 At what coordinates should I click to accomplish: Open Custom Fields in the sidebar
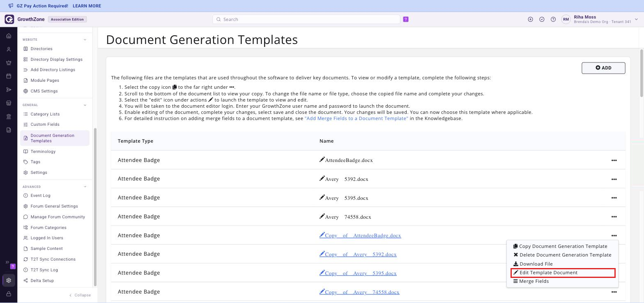(x=45, y=125)
